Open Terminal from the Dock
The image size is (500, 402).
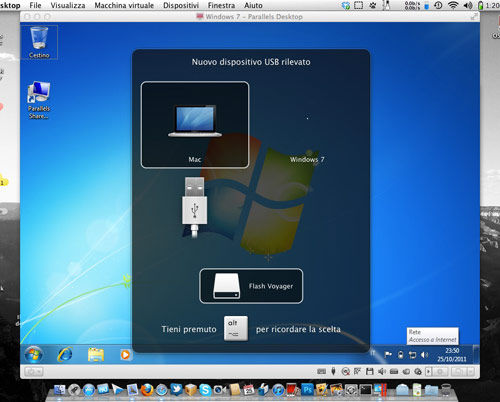click(365, 390)
